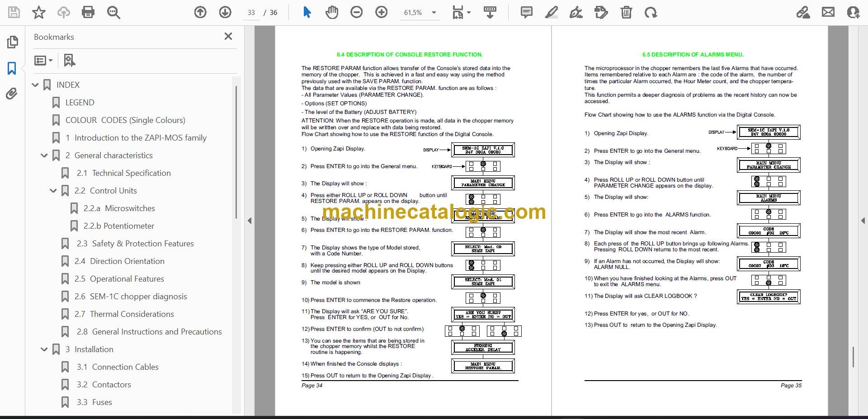Select the highlight text pen
Viewport: 868px width, 419px height.
[x=552, y=12]
